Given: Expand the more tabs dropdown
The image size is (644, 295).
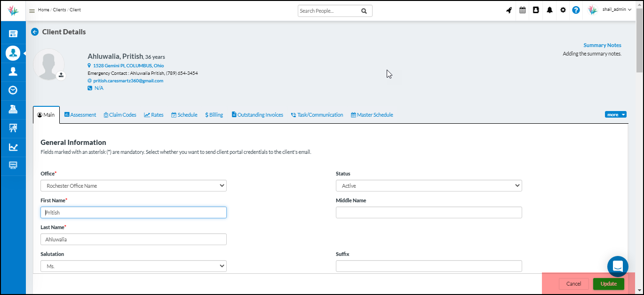Looking at the screenshot, I should pos(615,114).
